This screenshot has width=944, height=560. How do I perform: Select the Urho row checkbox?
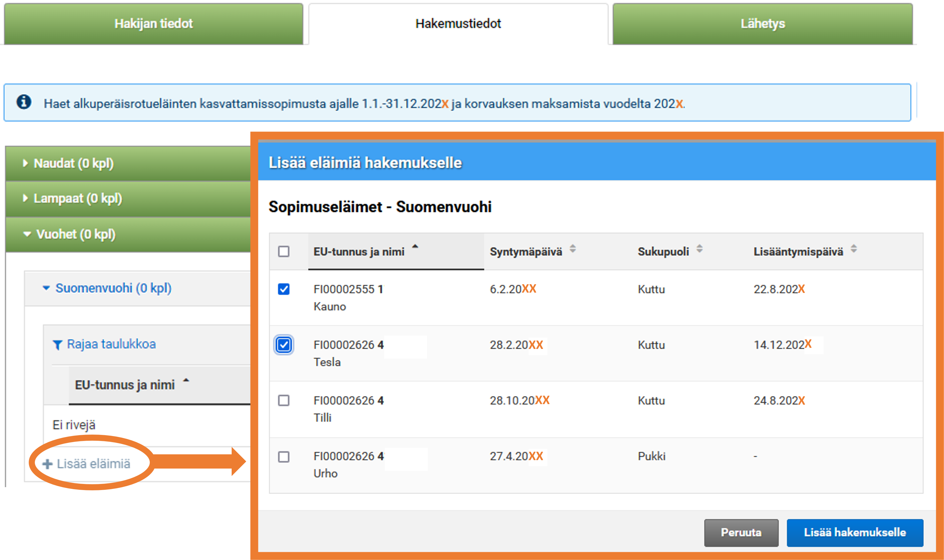(x=284, y=457)
